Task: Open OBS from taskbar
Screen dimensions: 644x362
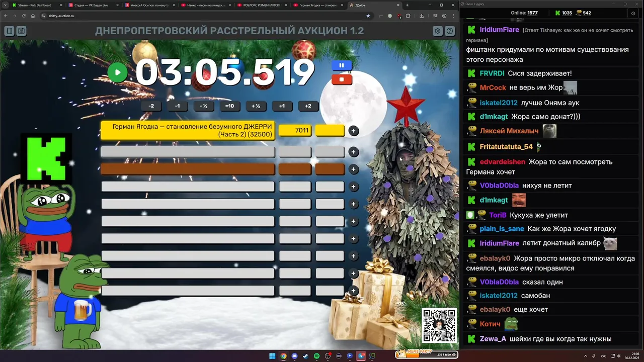Action: 328,356
